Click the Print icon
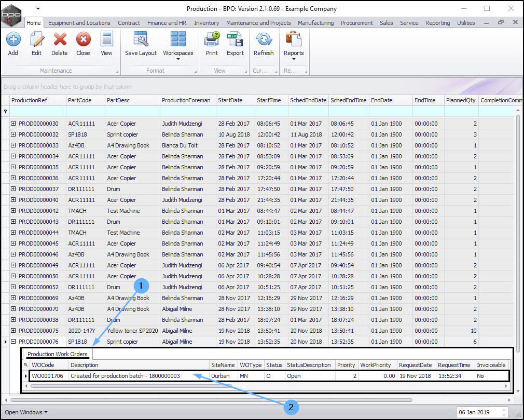 [x=212, y=39]
